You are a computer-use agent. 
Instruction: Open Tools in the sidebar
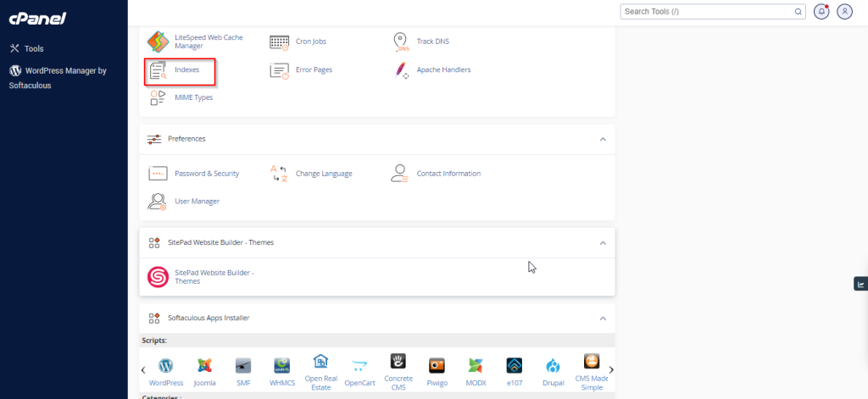(26, 48)
